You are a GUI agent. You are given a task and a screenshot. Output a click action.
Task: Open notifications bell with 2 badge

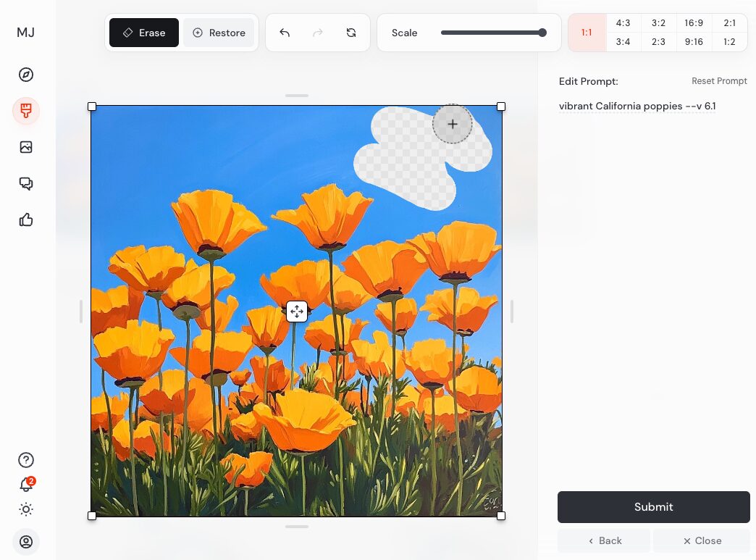click(x=26, y=485)
